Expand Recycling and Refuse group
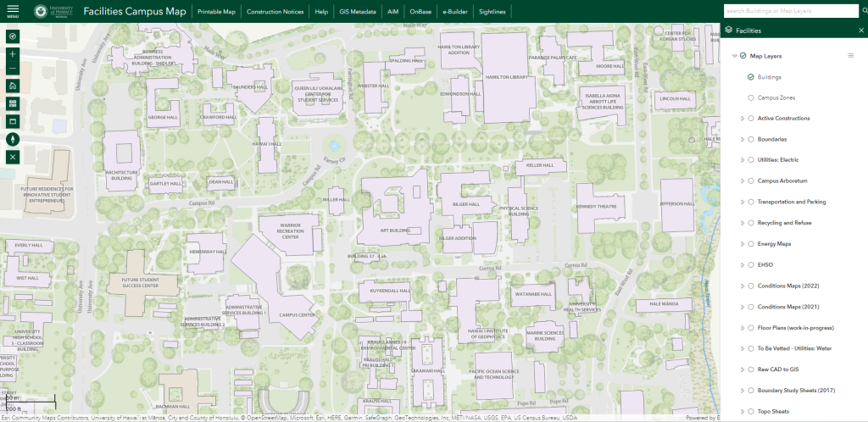 pos(743,223)
